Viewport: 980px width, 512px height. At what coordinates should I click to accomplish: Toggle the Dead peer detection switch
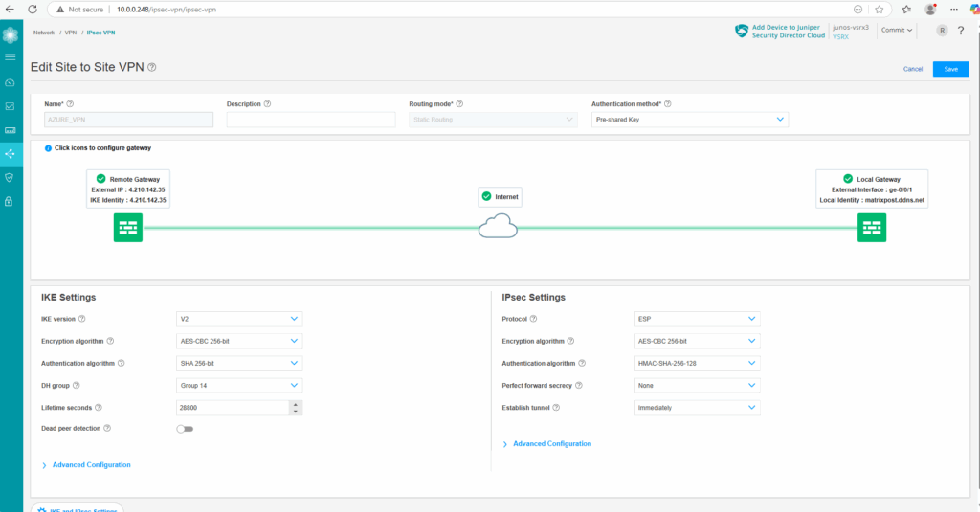(x=185, y=429)
